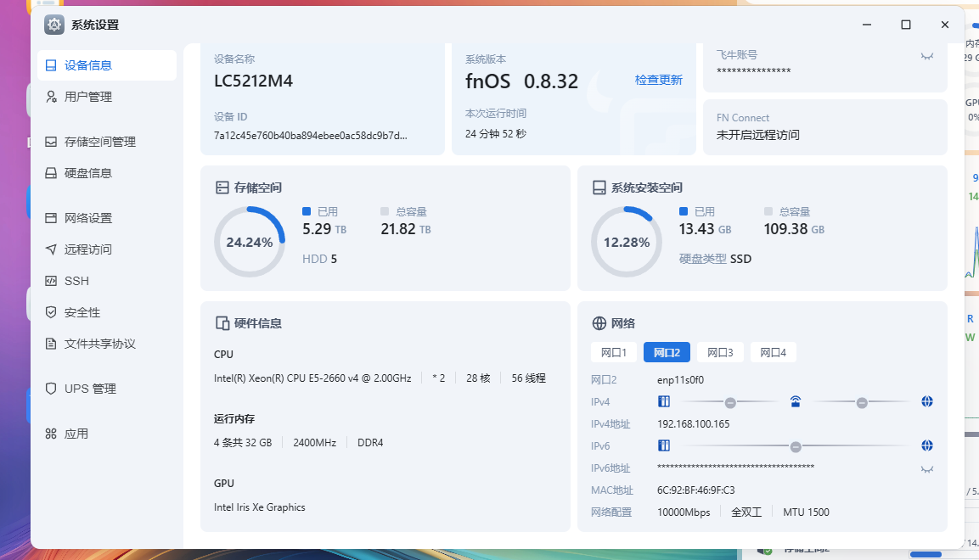Open the 网口4 network port tab
The width and height of the screenshot is (979, 560).
pyautogui.click(x=773, y=353)
